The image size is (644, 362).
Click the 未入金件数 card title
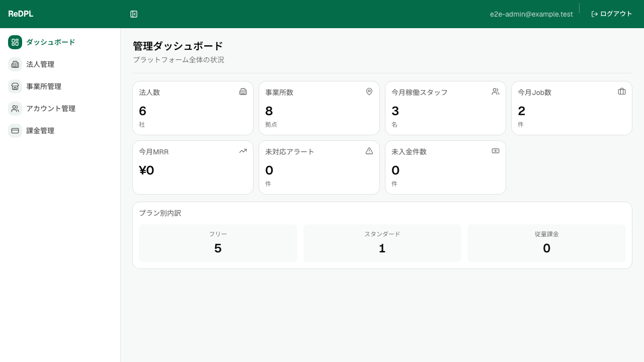click(409, 152)
